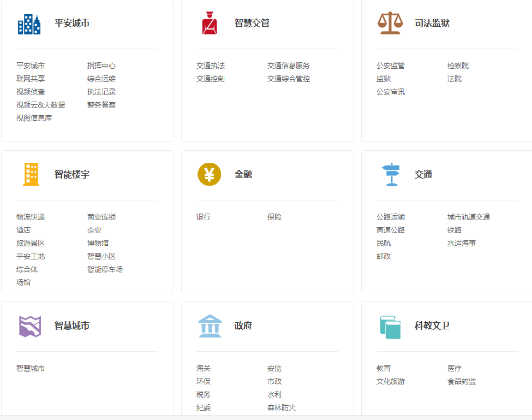Open the 食品药监 link
The width and height of the screenshot is (532, 420).
(462, 381)
